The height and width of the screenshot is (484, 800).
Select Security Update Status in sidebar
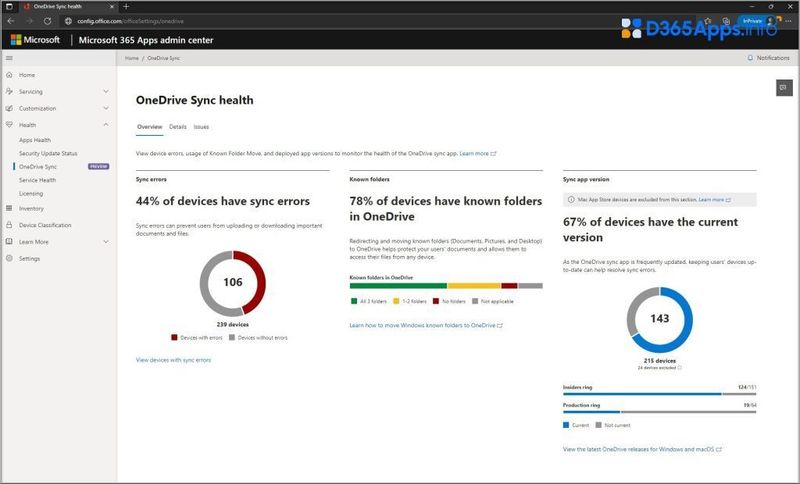pyautogui.click(x=48, y=153)
